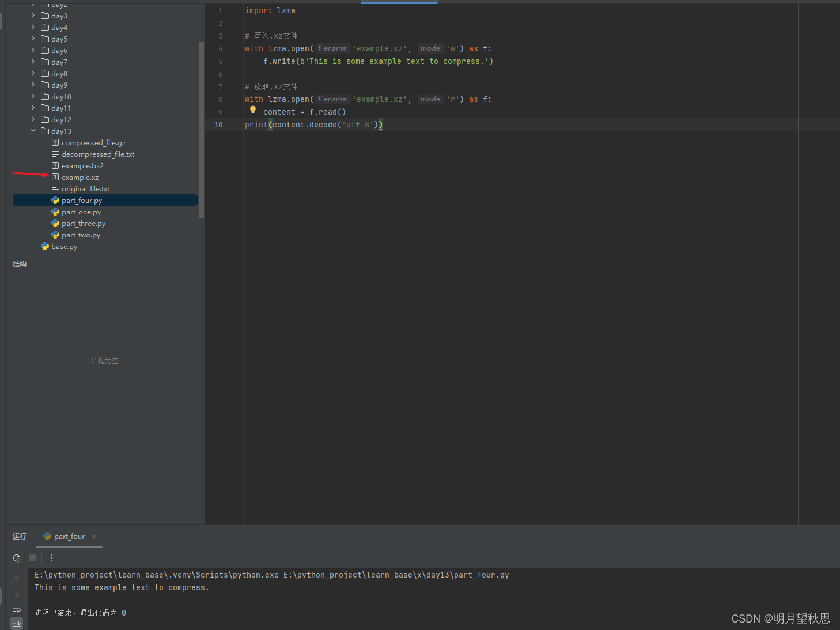Open part_three.py in project tree
Screen dimensions: 840x630
[x=84, y=224]
